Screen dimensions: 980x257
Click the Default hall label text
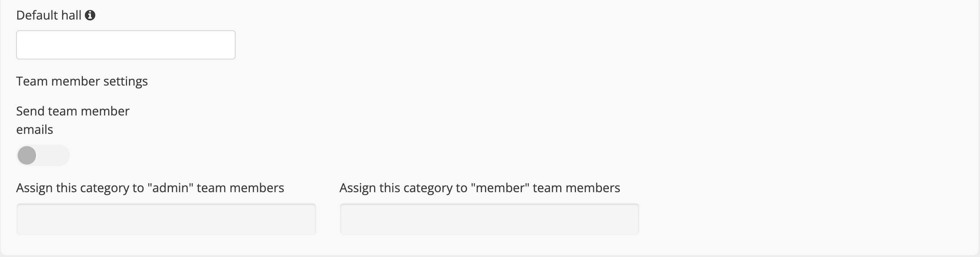(49, 15)
